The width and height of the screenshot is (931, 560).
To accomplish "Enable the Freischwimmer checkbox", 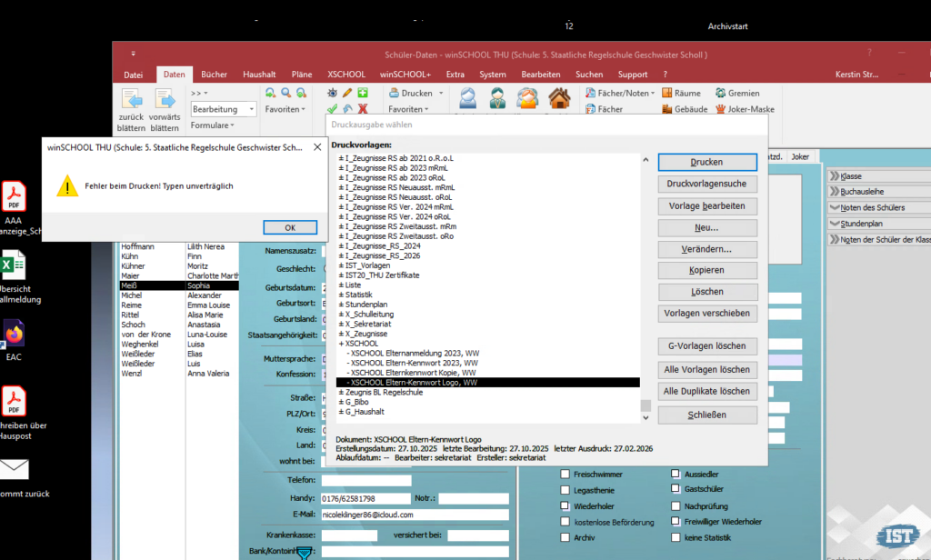I will coord(566,474).
